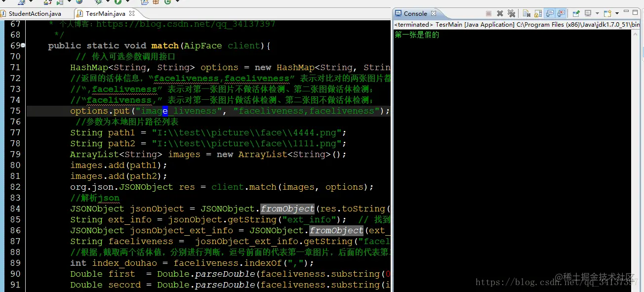The image size is (644, 292).
Task: Click the options.put image_liveness line
Action: tap(230, 111)
